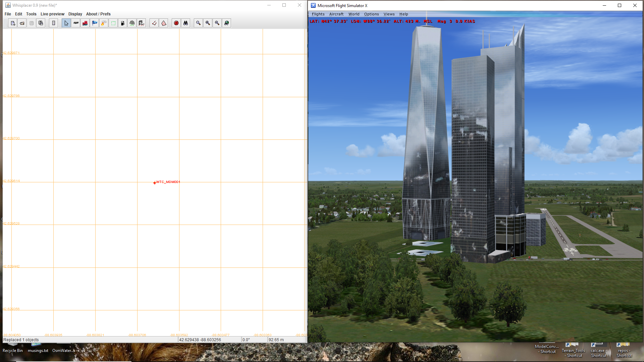The image size is (644, 362).
Task: Click the red LAT LON ALT readout text
Action: coord(392,21)
